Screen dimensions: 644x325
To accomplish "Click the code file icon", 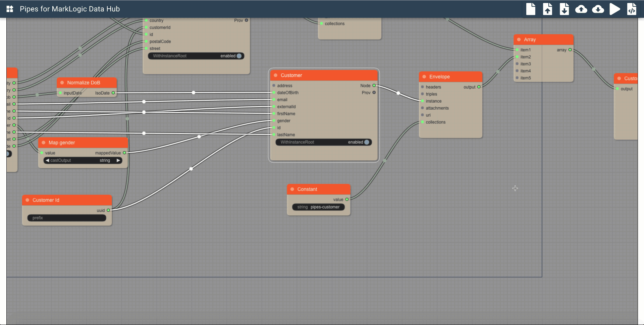I will coord(632,9).
